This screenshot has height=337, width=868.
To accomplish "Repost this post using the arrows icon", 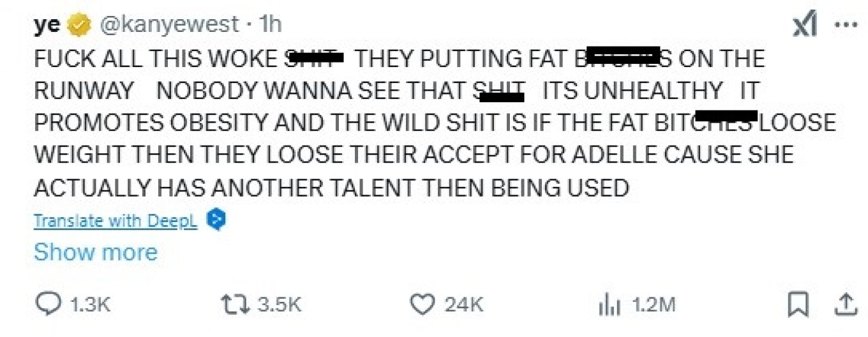I will pos(237,305).
